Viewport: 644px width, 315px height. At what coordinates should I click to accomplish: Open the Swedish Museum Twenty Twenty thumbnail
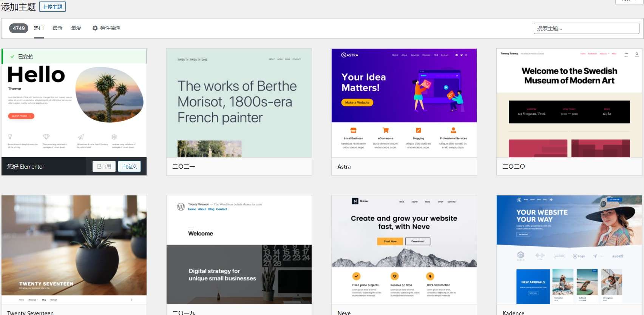569,103
